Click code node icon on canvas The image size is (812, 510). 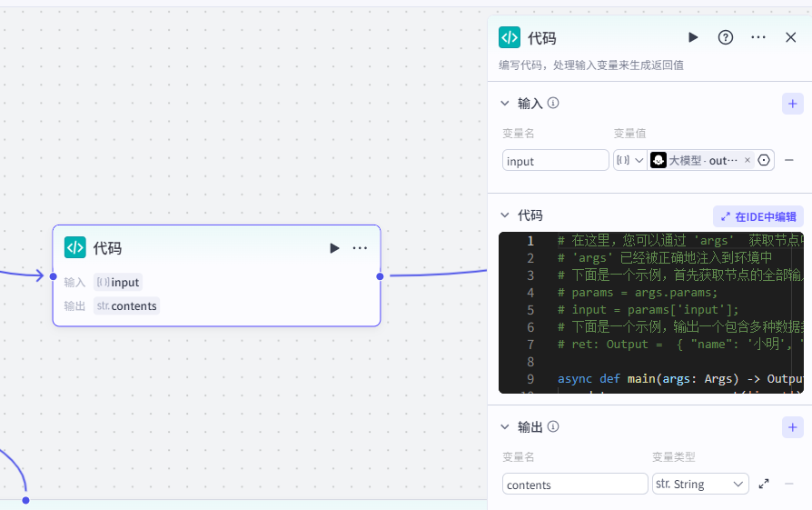(x=75, y=247)
